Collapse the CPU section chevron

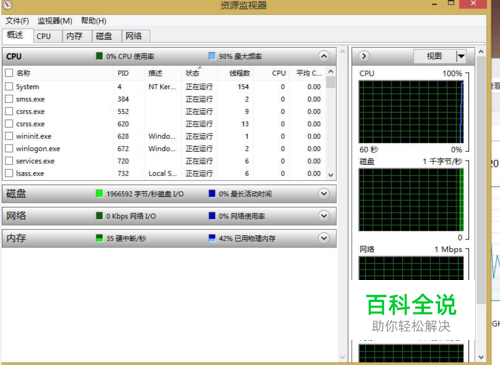[324, 56]
